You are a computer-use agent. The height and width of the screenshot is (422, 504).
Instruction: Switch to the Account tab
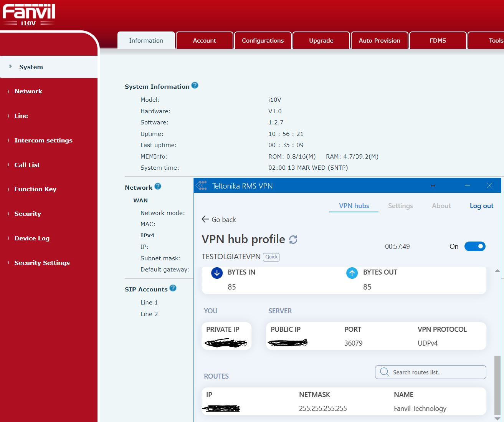pyautogui.click(x=205, y=40)
